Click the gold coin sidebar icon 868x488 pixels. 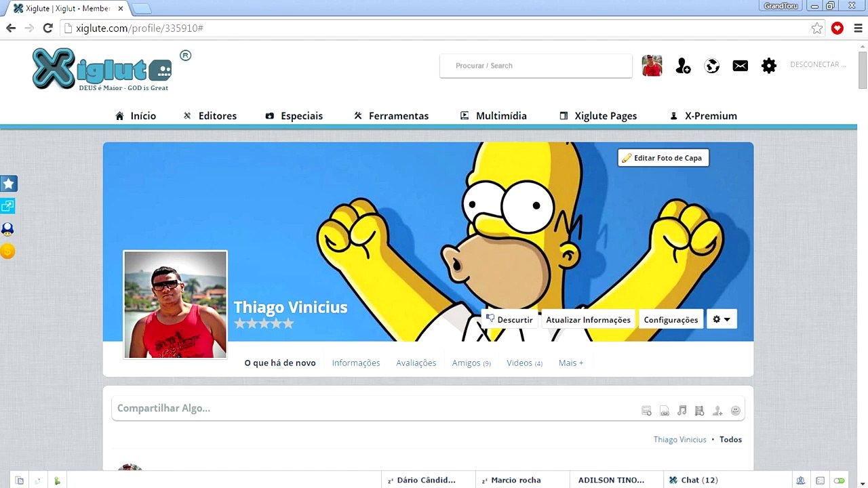click(x=8, y=251)
